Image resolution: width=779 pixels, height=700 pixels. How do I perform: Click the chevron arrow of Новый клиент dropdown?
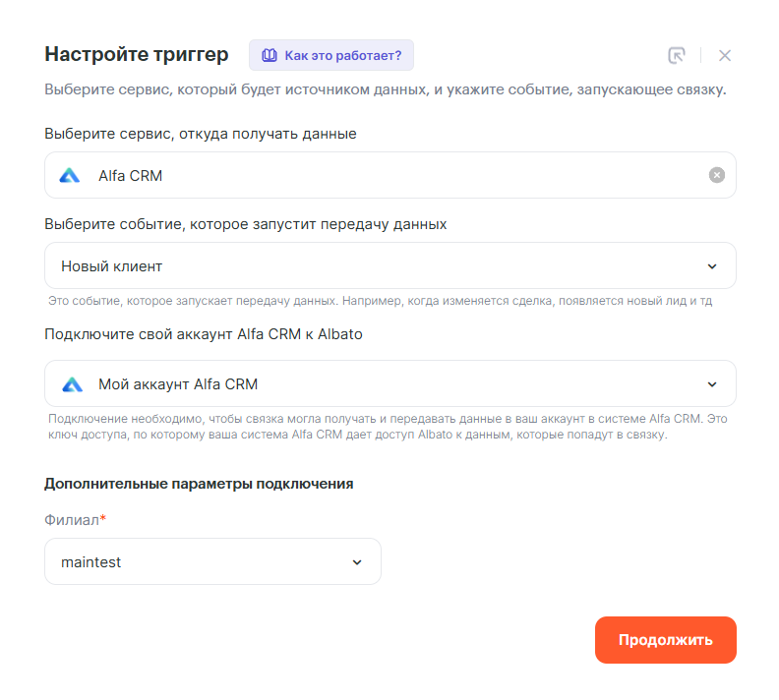[712, 266]
